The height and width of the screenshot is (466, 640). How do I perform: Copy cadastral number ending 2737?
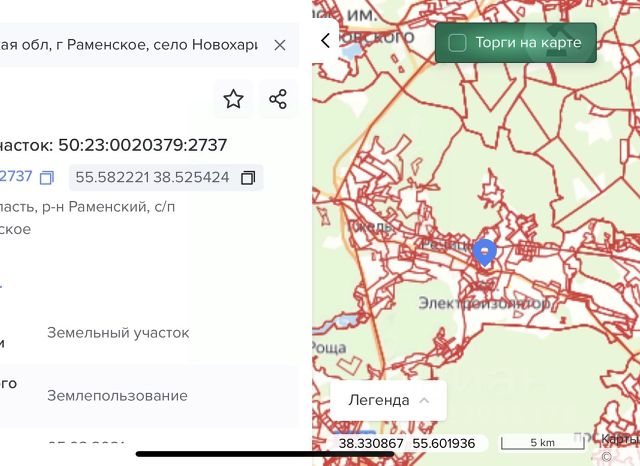tap(47, 178)
